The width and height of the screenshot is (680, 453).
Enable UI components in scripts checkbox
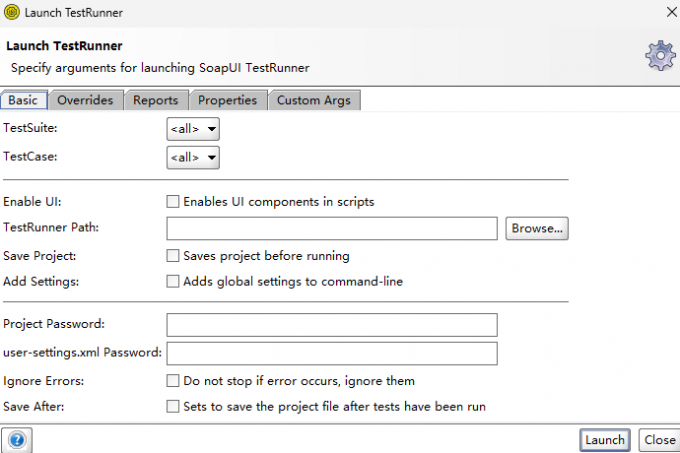click(x=173, y=202)
